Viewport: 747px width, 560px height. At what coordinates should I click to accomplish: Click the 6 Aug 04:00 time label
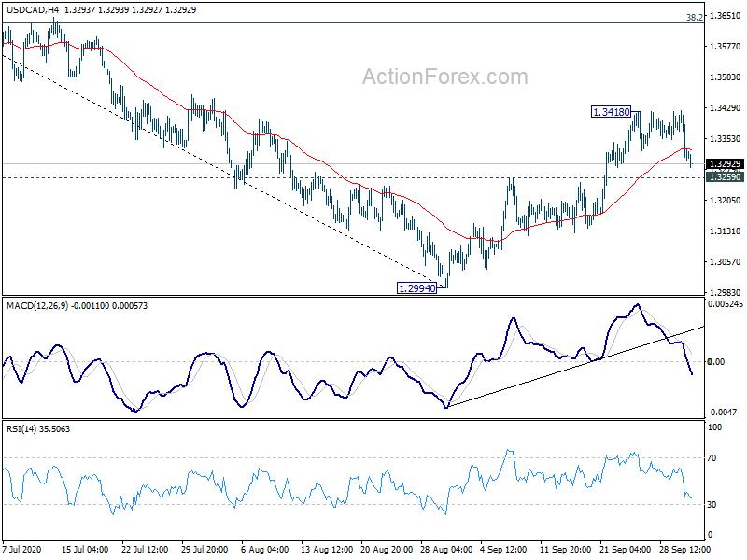tap(264, 549)
